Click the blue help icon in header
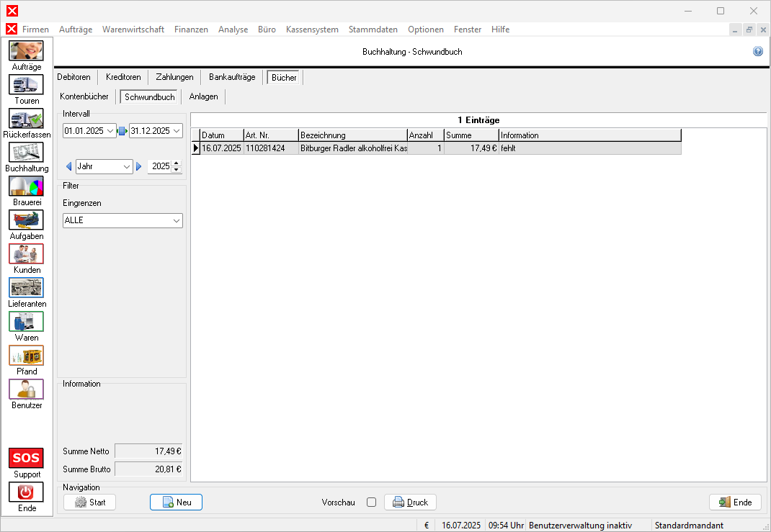Viewport: 771px width, 532px height. tap(757, 52)
